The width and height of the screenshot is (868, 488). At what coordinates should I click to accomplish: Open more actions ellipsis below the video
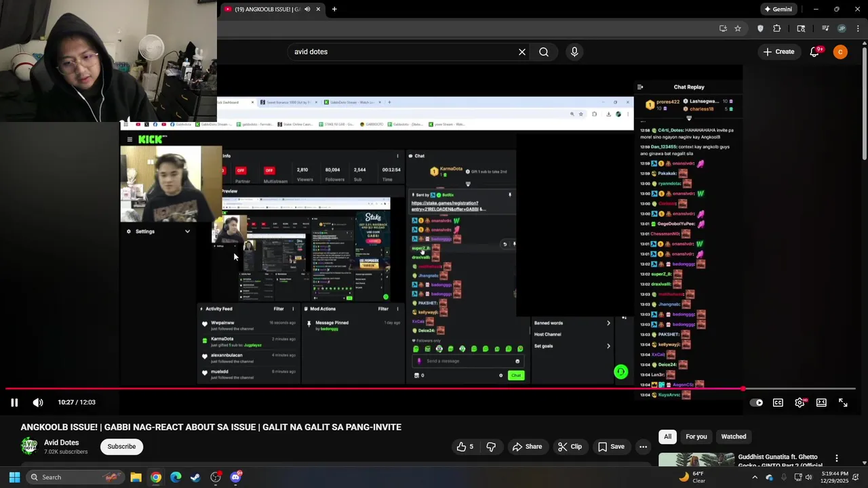[643, 447]
